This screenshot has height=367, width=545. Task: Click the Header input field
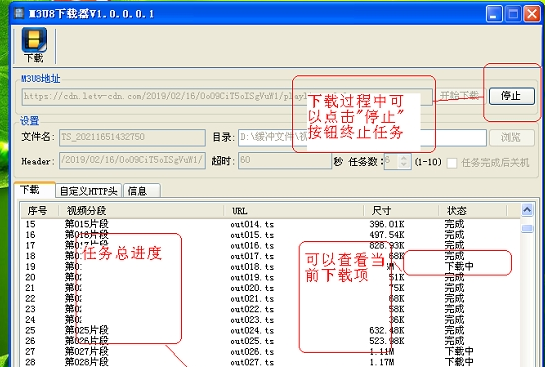(x=132, y=161)
